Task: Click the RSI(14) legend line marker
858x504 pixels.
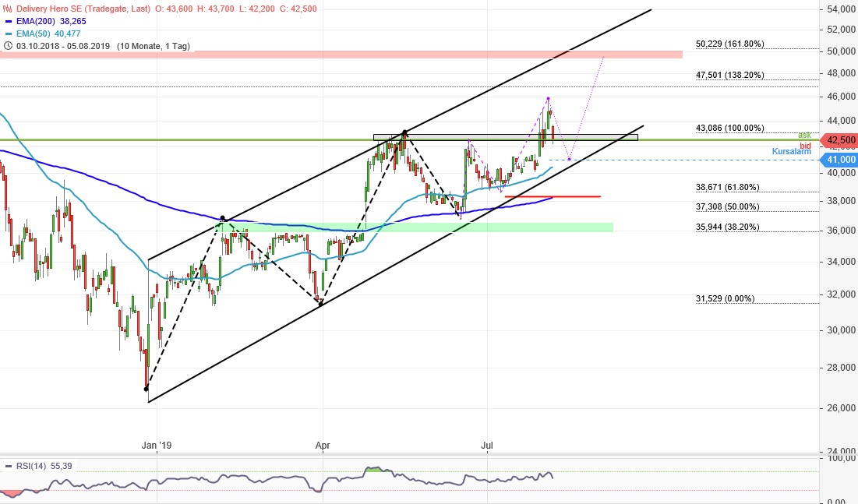Action: pyautogui.click(x=8, y=467)
